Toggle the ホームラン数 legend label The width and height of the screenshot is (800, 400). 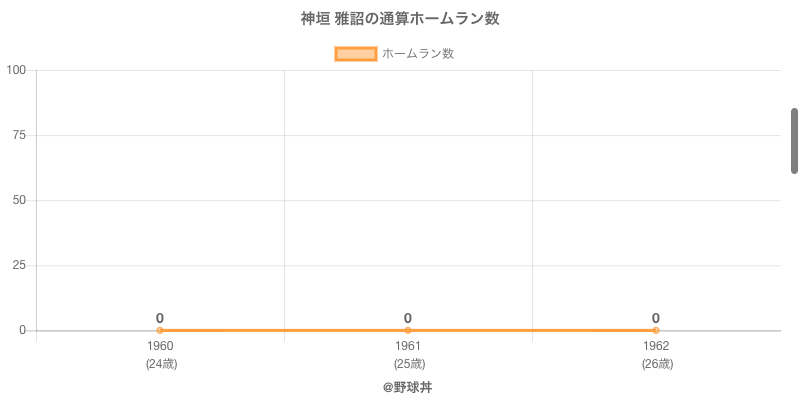[418, 54]
